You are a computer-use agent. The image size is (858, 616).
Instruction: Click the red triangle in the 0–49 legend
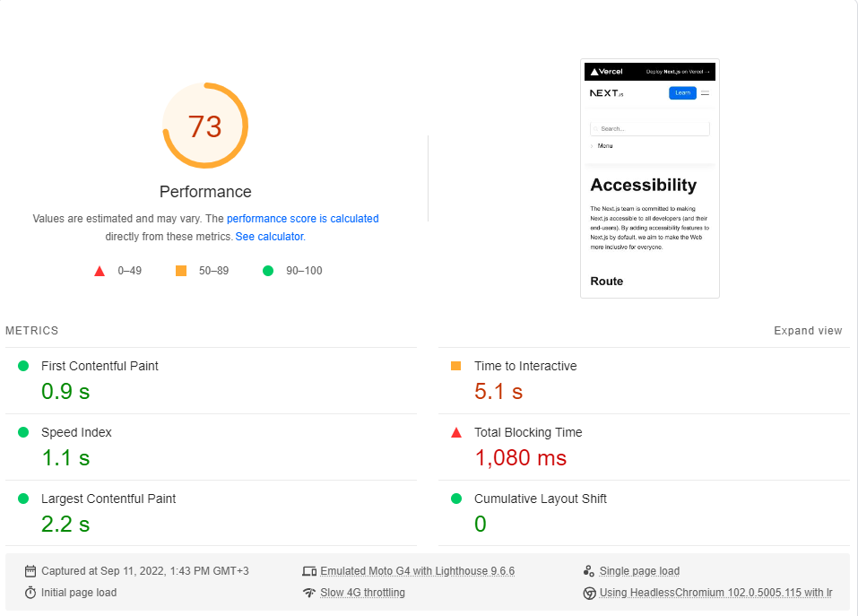[x=100, y=270]
